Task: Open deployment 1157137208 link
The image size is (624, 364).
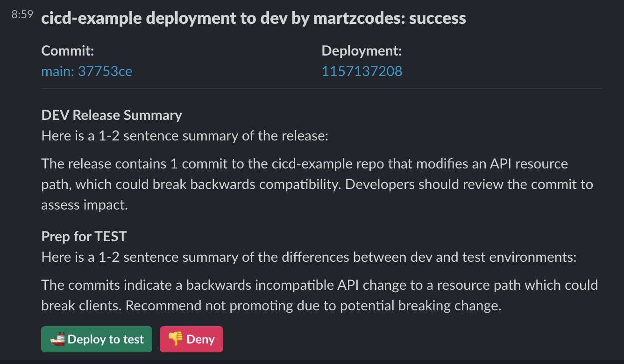Action: click(x=362, y=71)
